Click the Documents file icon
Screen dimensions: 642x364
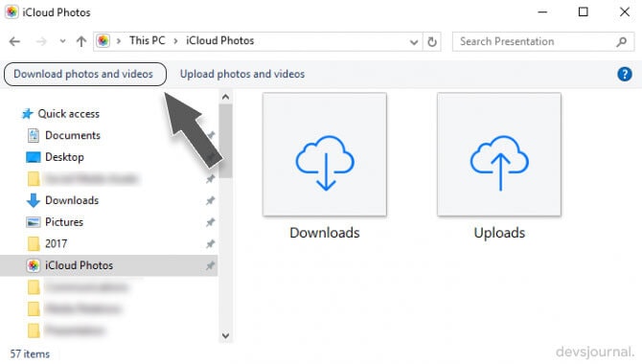pos(34,135)
